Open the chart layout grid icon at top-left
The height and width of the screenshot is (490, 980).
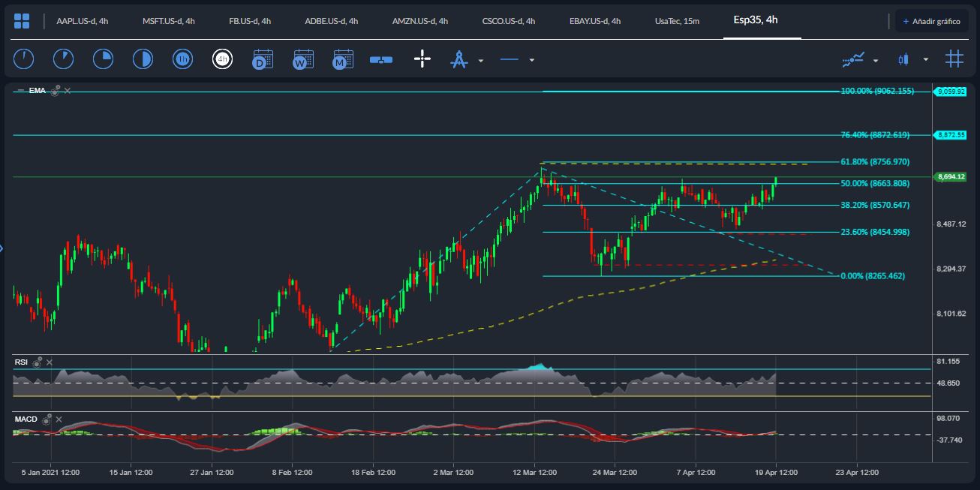[22, 21]
